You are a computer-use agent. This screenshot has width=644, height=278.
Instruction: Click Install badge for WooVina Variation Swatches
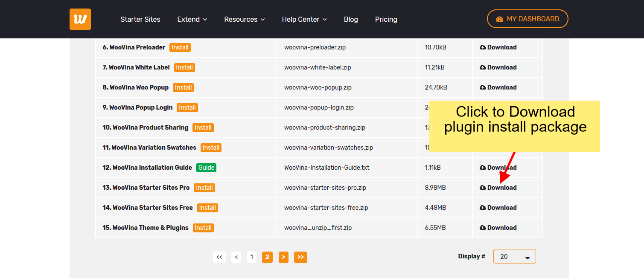coord(211,148)
